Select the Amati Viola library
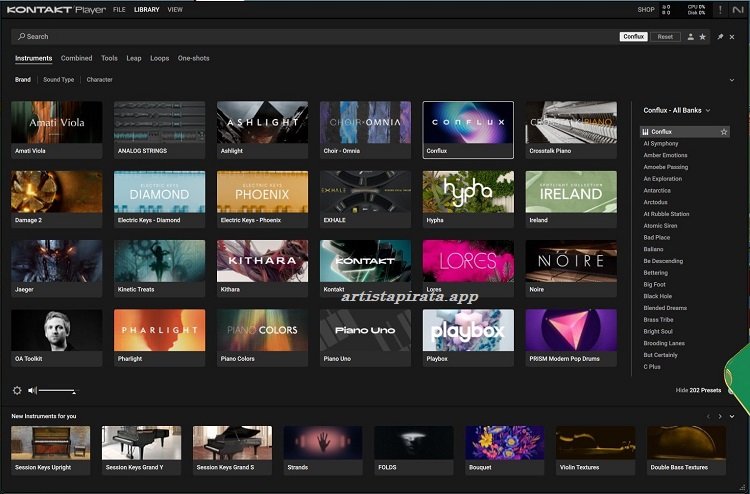The height and width of the screenshot is (494, 750). click(56, 130)
